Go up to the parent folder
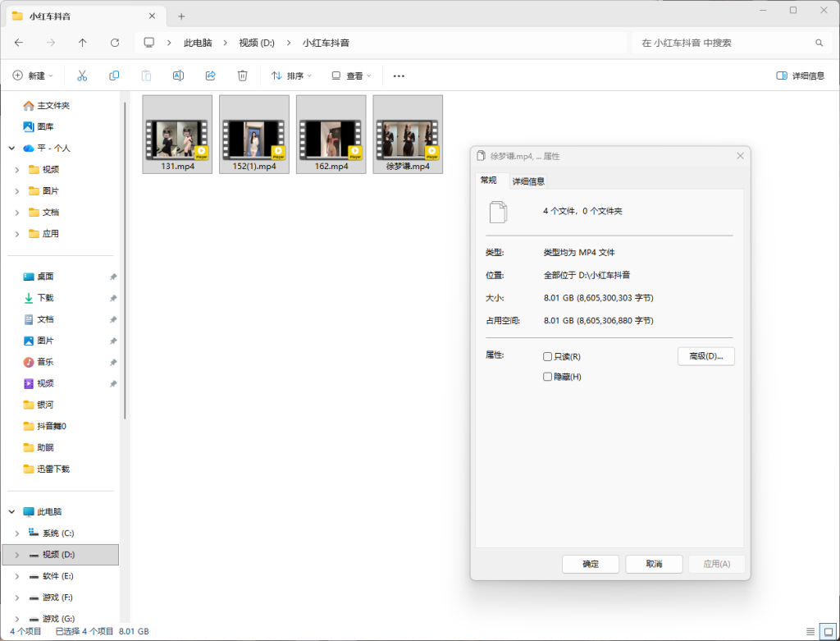The image size is (840, 641). 83,42
